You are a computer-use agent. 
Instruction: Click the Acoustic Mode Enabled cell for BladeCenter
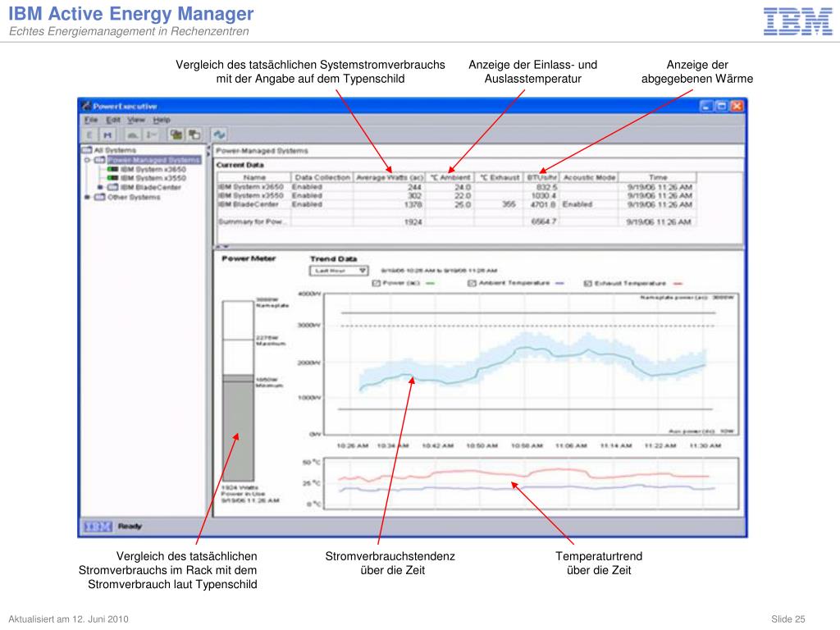click(x=577, y=204)
